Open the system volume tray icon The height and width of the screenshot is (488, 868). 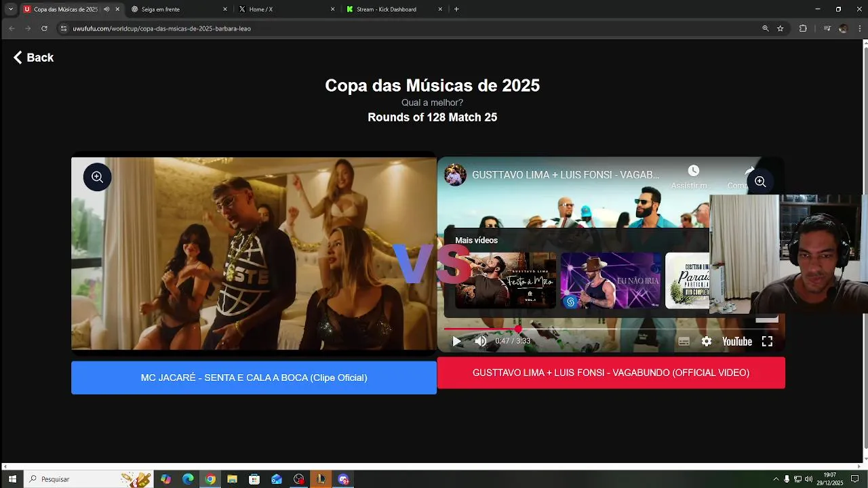[808, 479]
